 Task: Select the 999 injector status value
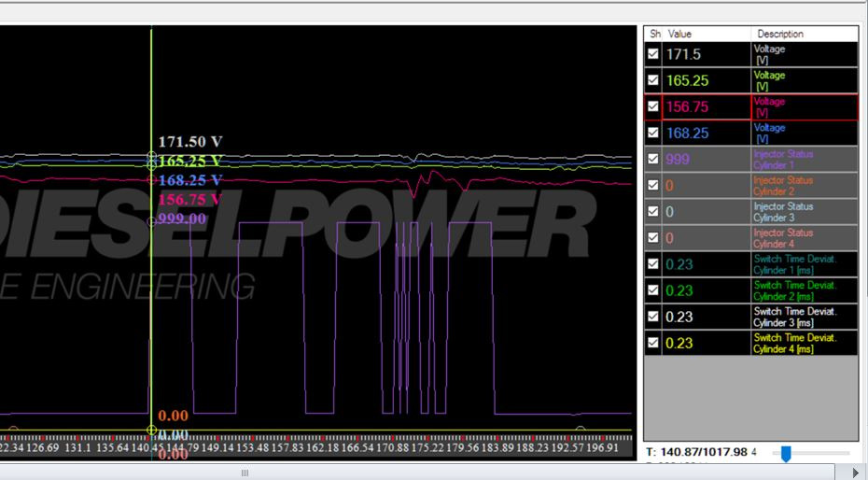(x=707, y=159)
